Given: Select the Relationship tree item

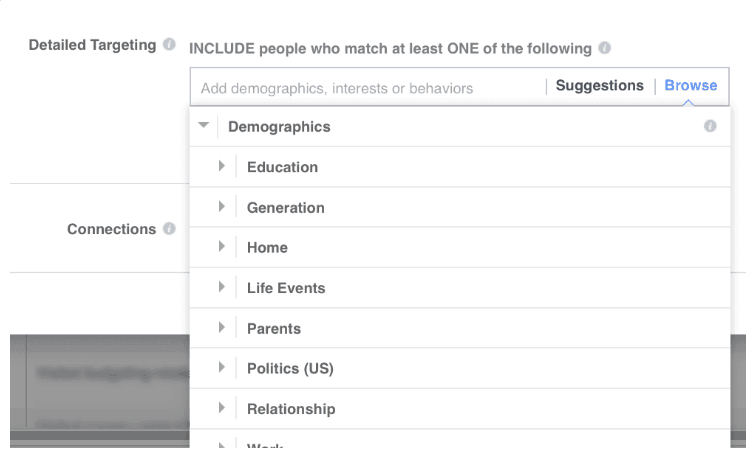Looking at the screenshot, I should coord(291,408).
